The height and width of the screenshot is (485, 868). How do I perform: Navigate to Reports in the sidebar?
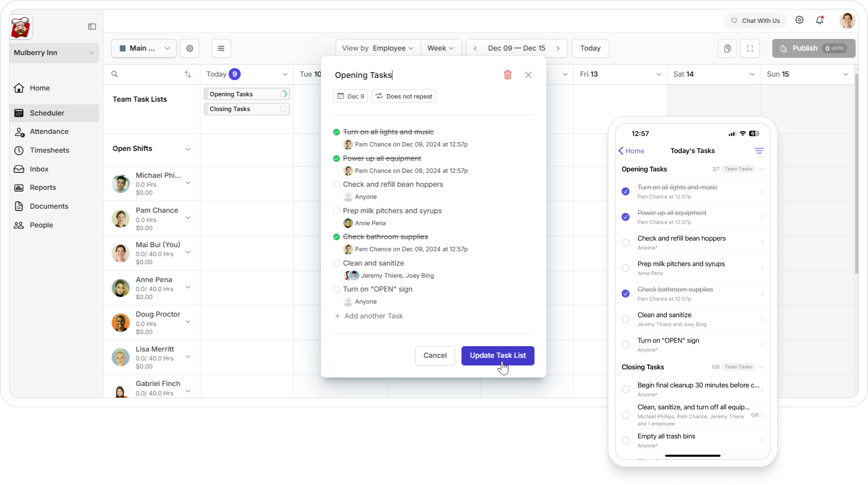43,187
